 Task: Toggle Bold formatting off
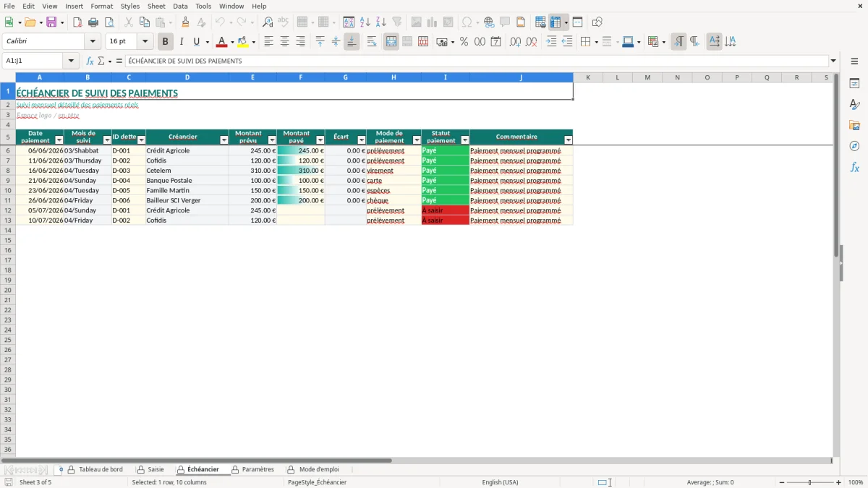(x=166, y=42)
